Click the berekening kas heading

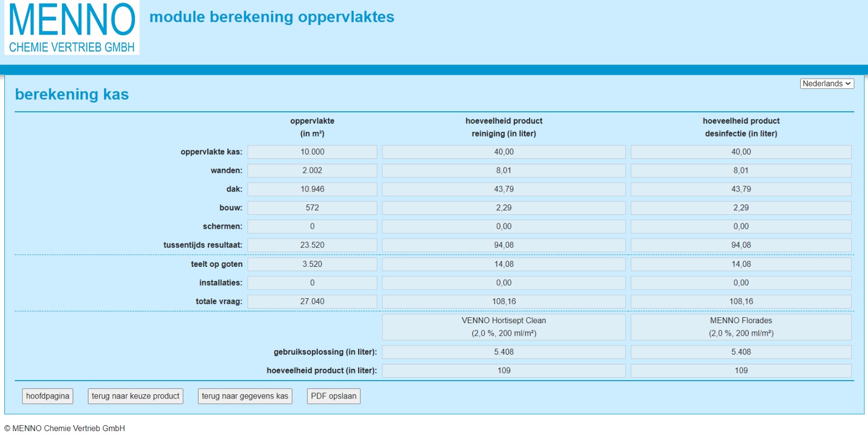coord(72,94)
